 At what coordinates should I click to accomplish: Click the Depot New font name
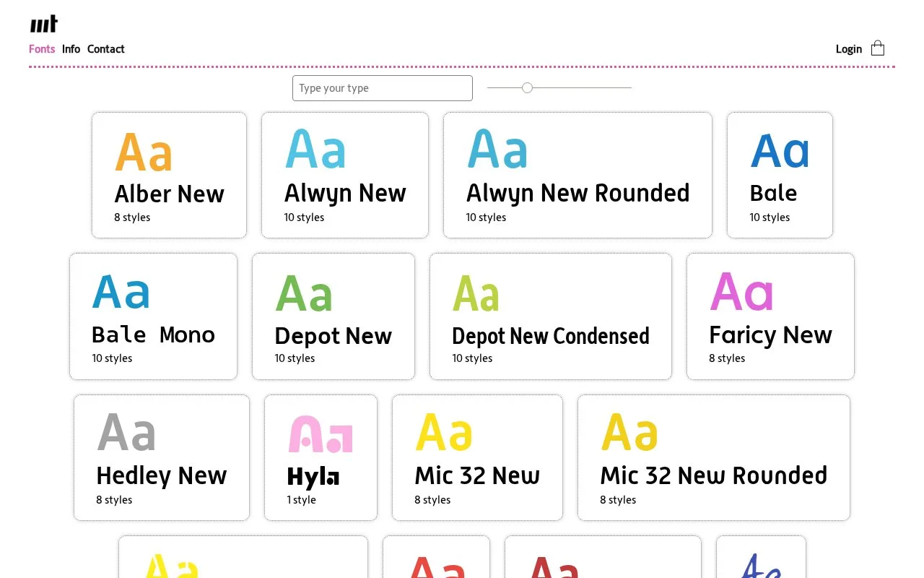[333, 336]
